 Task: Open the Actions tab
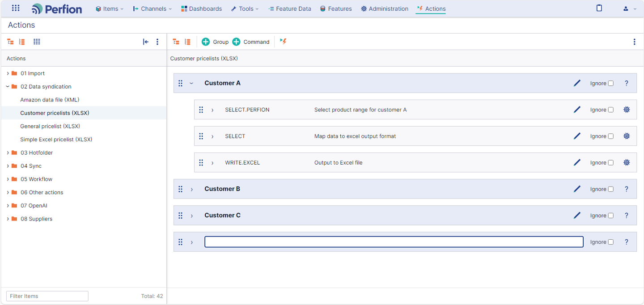point(431,8)
